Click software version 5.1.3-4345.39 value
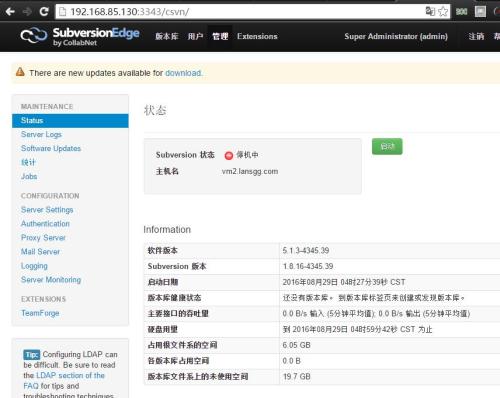Screen dimensions: 500x398 pos(306,251)
